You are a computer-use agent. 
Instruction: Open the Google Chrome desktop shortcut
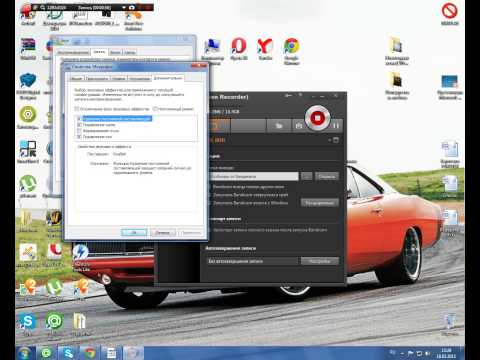click(x=292, y=51)
